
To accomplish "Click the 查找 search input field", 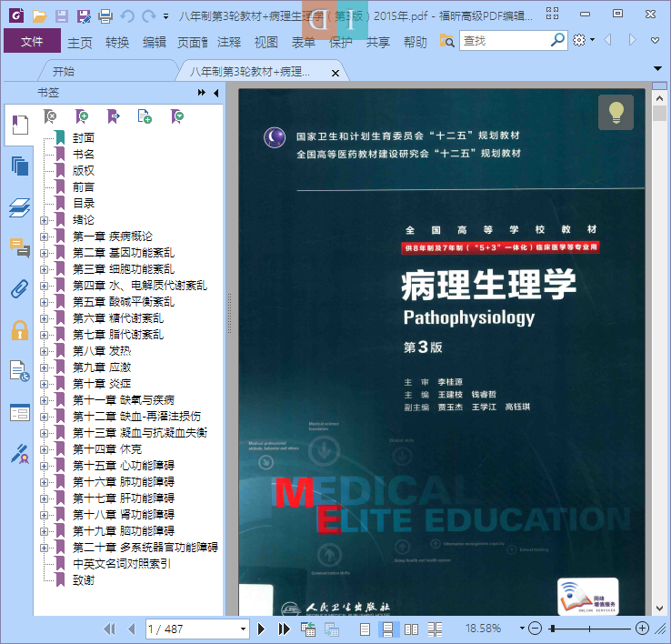I will 505,41.
